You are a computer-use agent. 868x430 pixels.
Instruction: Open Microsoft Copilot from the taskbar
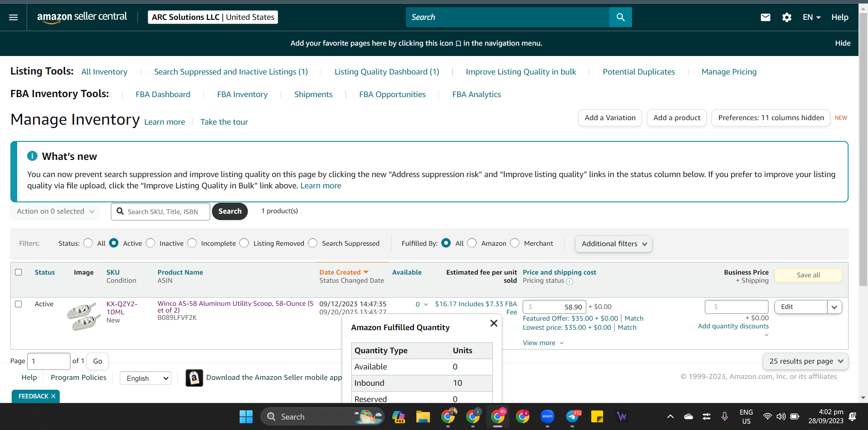[398, 416]
